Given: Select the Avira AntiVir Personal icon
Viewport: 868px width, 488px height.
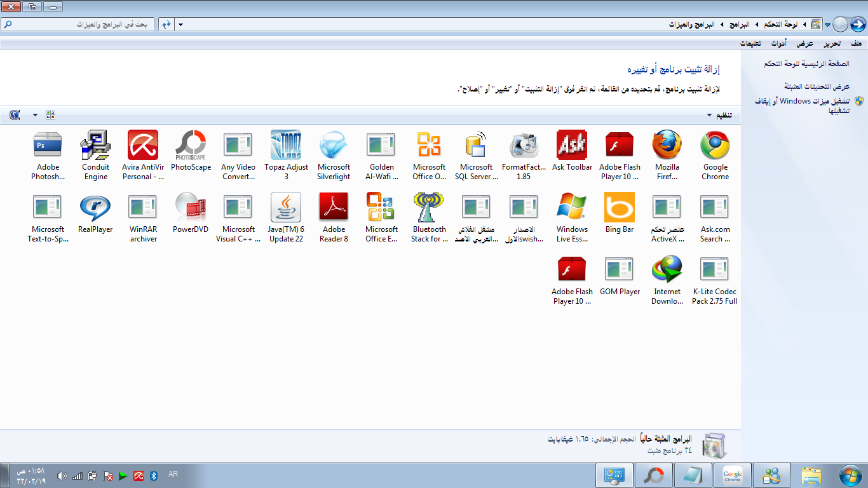Looking at the screenshot, I should (143, 146).
